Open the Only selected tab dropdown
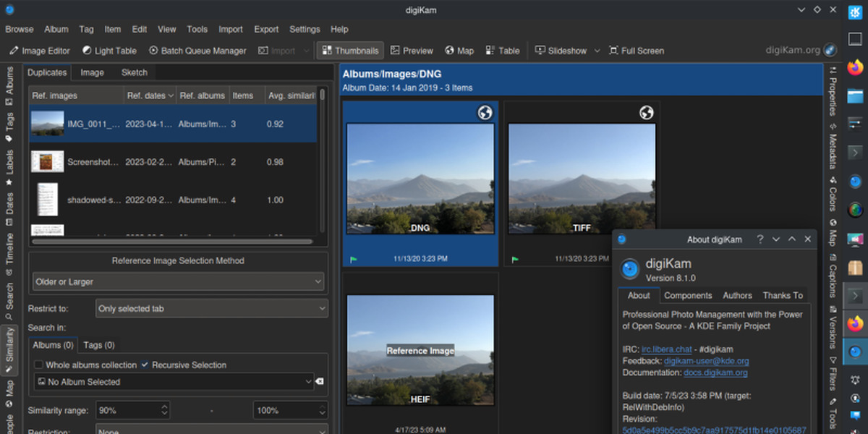 pos(211,309)
